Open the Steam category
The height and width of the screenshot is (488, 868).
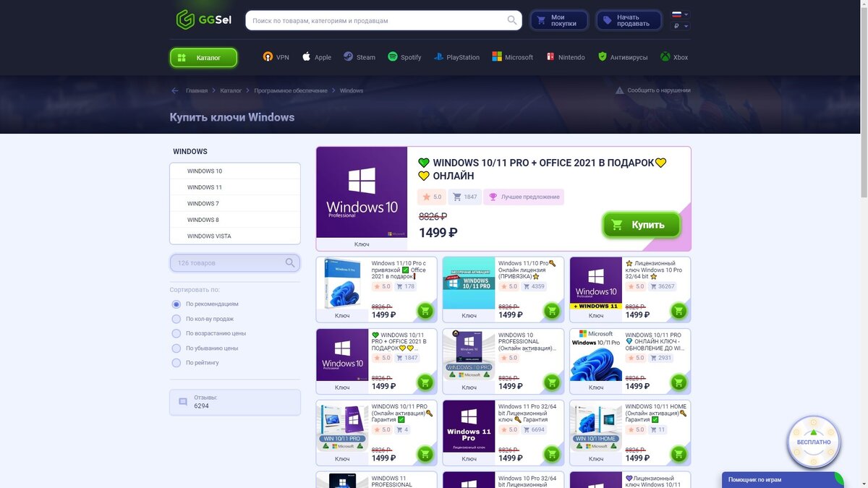[x=359, y=57]
